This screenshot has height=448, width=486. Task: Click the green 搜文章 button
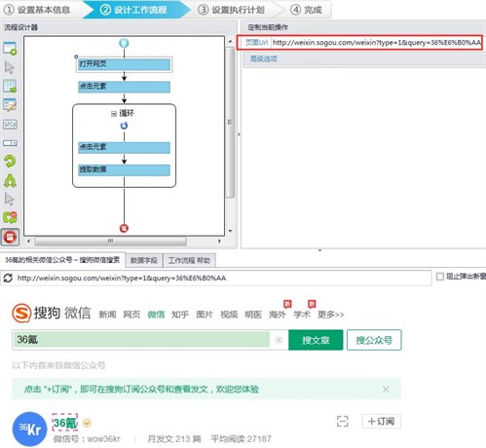click(x=316, y=340)
